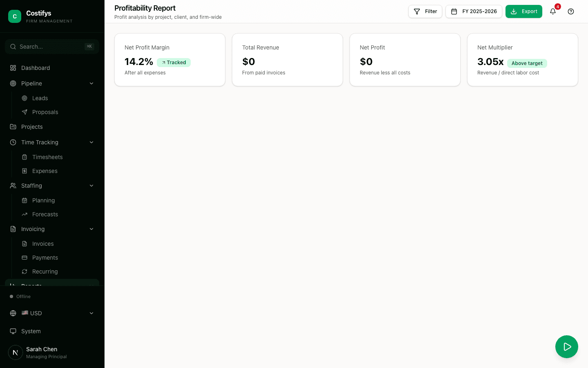
Task: Collapse the Staffing section chevron
Action: 91,186
